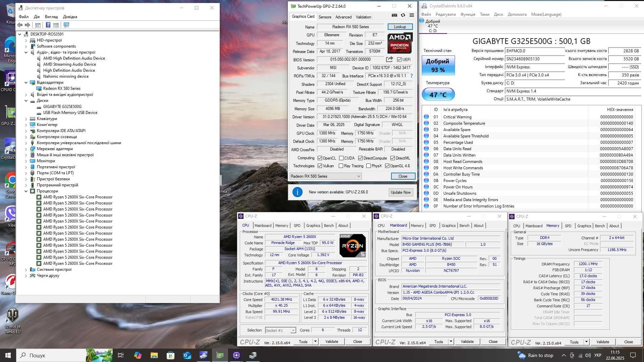Open Outlook from the taskbar
The image size is (644, 362).
[x=187, y=355]
